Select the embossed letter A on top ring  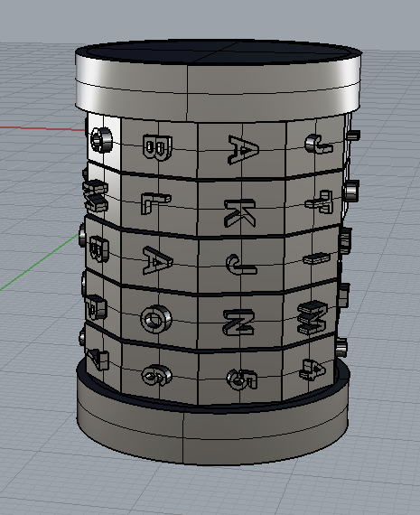tap(243, 149)
